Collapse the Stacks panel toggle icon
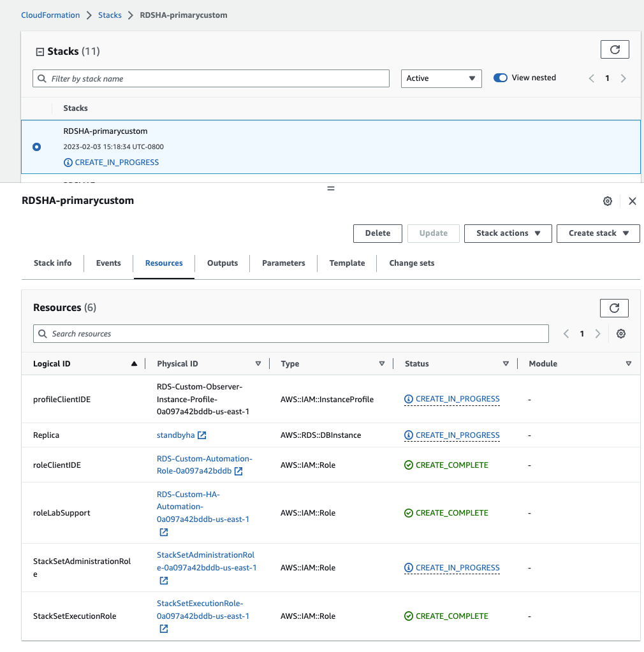 40,52
